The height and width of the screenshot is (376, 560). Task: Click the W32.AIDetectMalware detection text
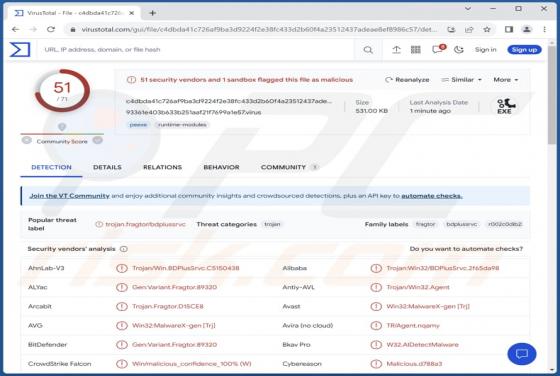[422, 345]
